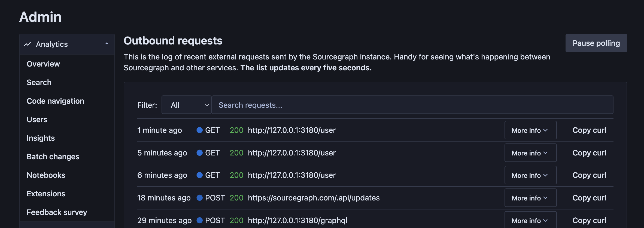Click the '29 minutes ago' timestamp
Screen dimensions: 644x228
click(164, 220)
